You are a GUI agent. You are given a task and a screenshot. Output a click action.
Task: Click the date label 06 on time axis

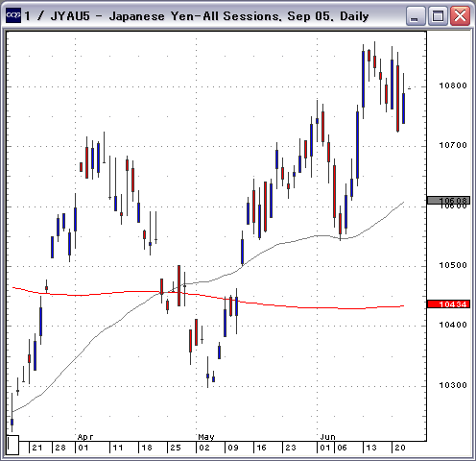tap(342, 448)
